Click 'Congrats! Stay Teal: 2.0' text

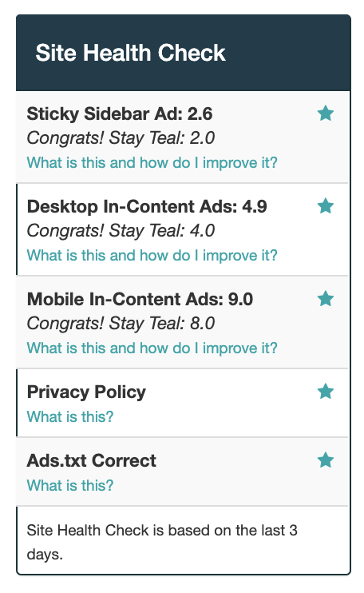coord(121,138)
